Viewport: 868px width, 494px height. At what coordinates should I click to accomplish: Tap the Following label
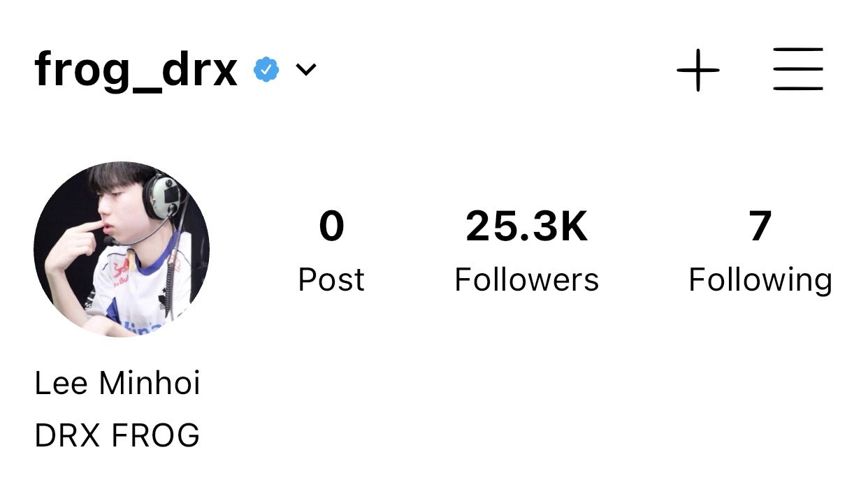point(760,281)
